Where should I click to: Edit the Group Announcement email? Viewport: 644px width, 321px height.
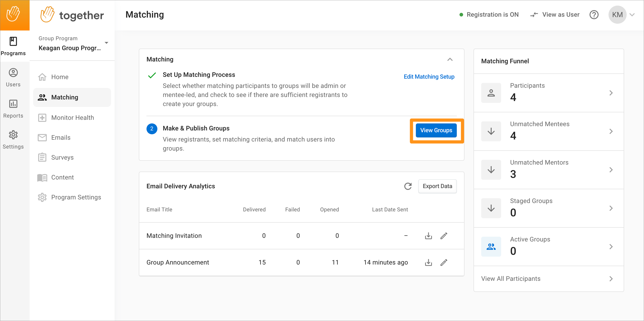pos(444,263)
